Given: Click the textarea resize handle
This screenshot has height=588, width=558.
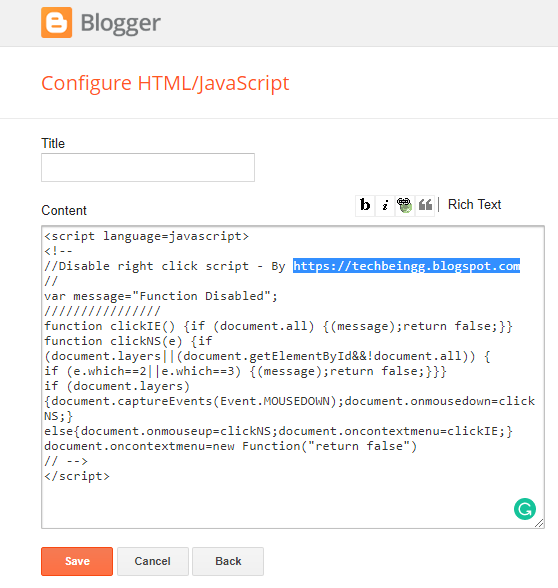Looking at the screenshot, I should (x=539, y=523).
